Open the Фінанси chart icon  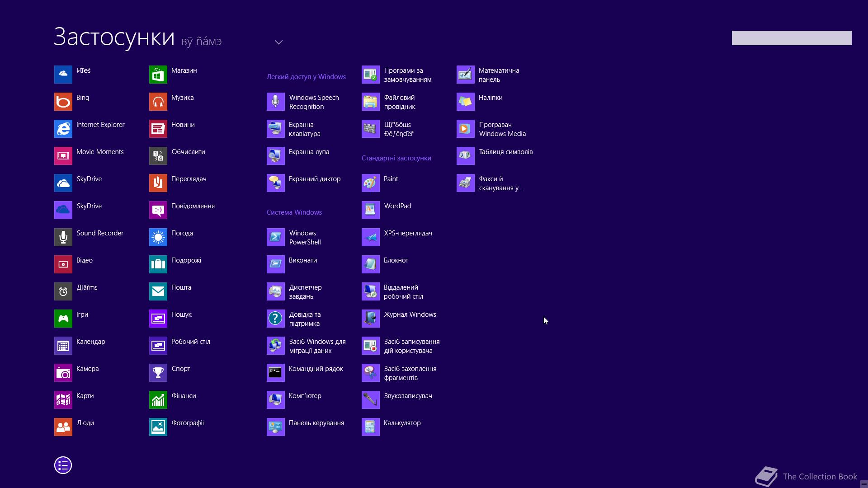pos(158,400)
